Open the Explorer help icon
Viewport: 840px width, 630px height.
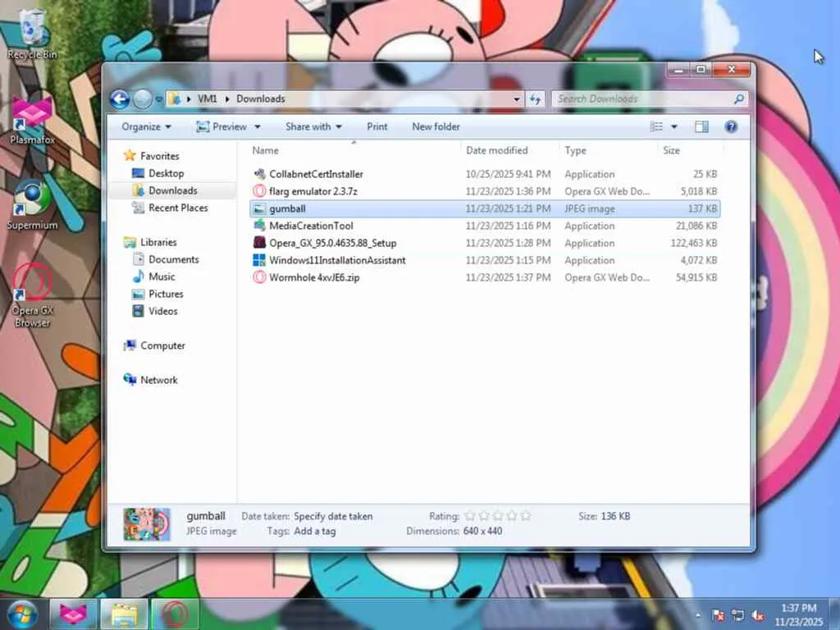click(731, 127)
